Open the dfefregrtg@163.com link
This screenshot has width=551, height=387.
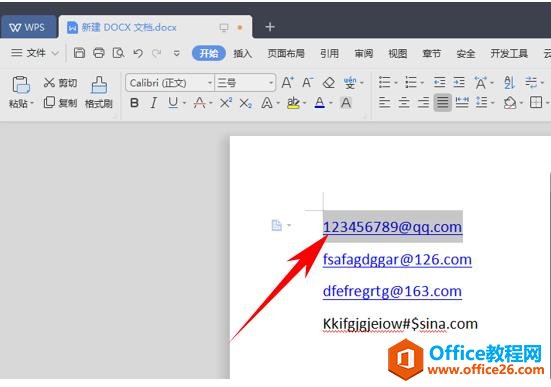392,291
